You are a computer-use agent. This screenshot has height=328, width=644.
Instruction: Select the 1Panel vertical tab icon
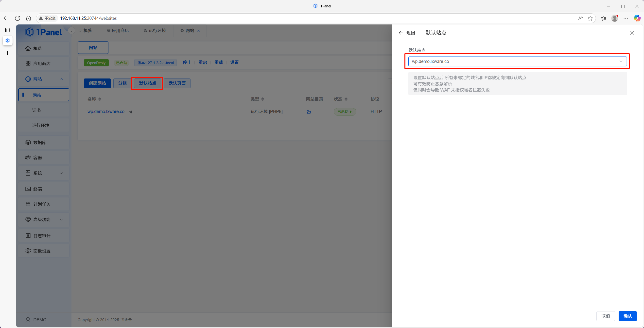pos(7,40)
